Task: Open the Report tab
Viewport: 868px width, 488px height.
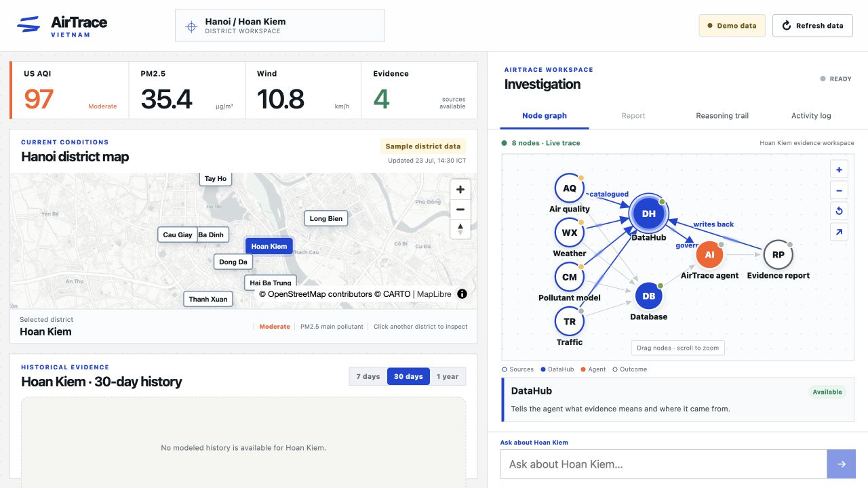Action: 633,116
